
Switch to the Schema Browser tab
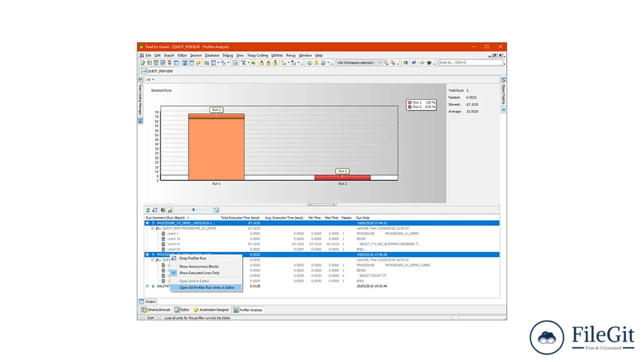pyautogui.click(x=156, y=310)
